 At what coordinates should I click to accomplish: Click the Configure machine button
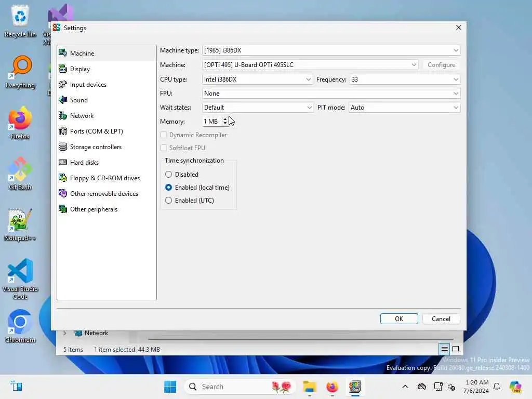pos(441,65)
